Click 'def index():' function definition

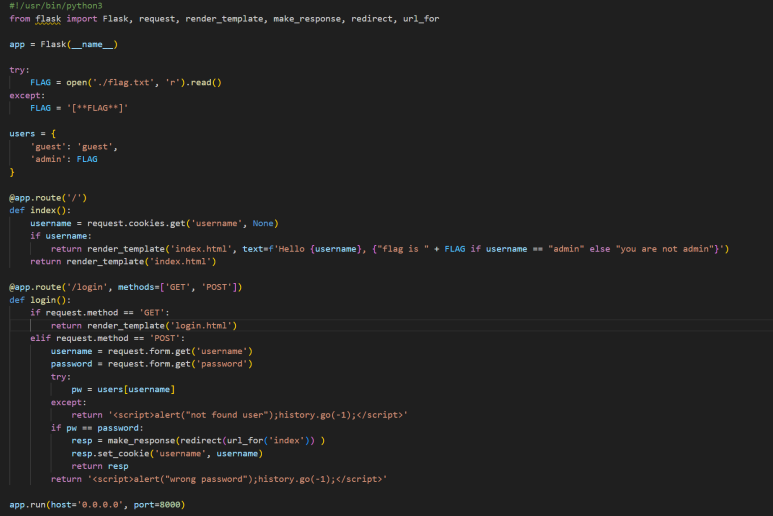click(40, 210)
